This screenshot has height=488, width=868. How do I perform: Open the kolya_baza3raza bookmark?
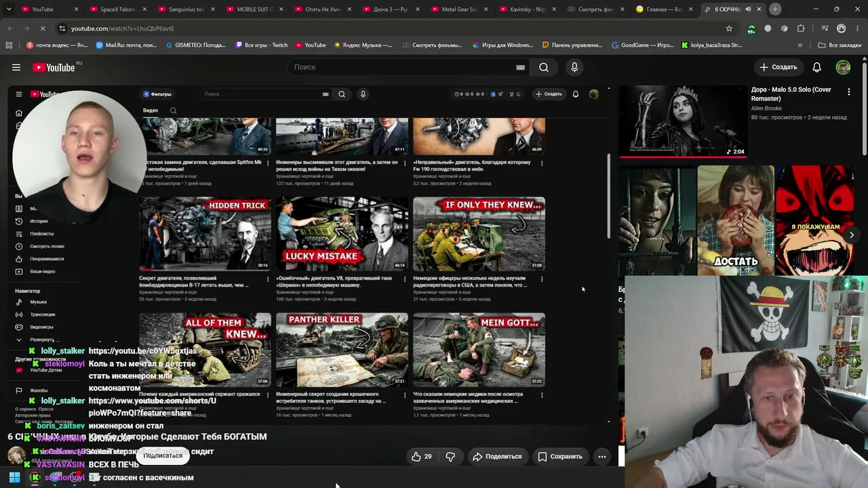click(x=712, y=45)
